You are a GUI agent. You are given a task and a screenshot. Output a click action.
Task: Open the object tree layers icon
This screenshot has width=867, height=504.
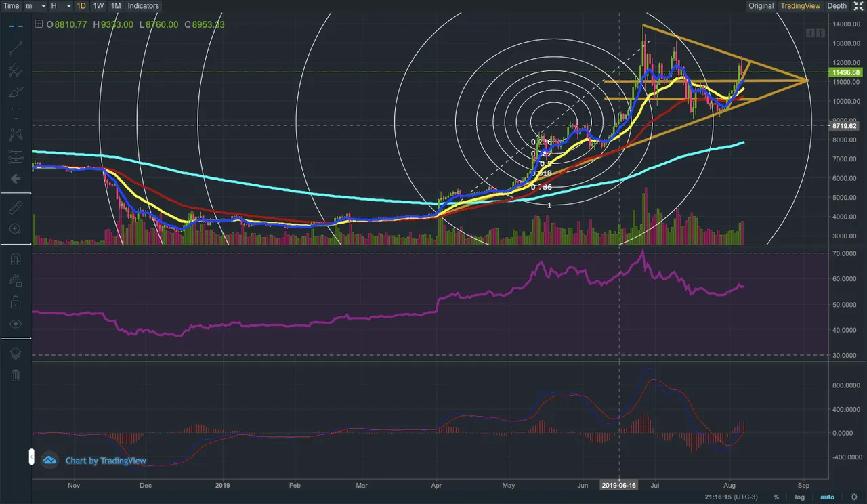[x=16, y=353]
